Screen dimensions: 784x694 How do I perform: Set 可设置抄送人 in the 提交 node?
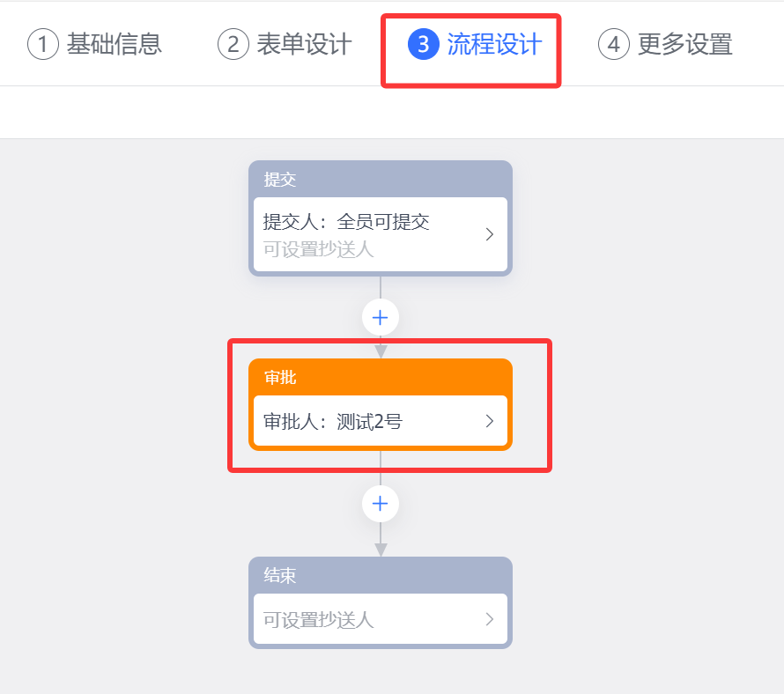coord(319,249)
